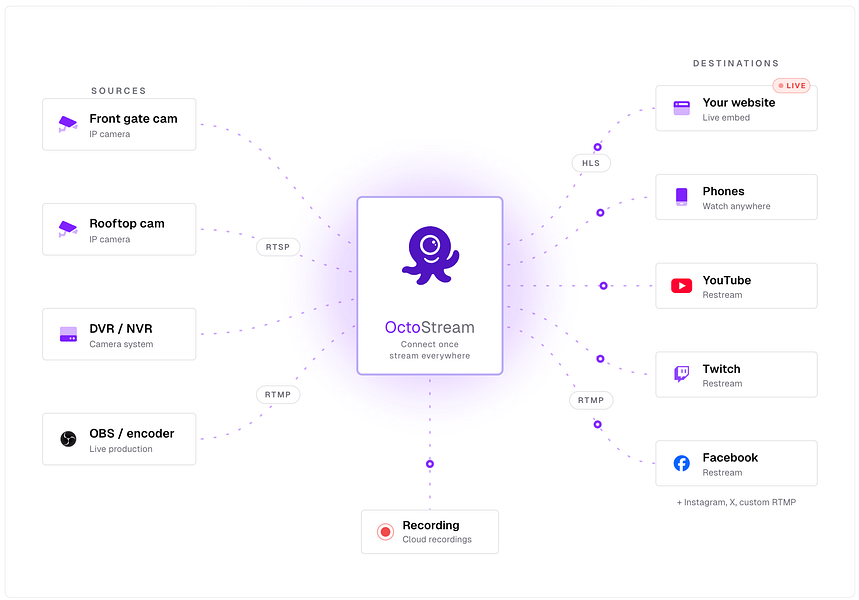Click the OBS logo icon

pos(68,439)
